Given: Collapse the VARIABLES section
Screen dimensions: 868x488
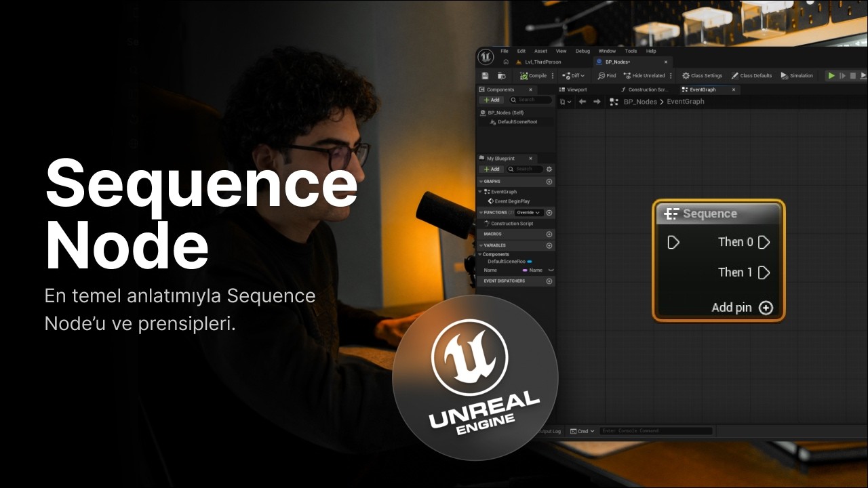Looking at the screenshot, I should (x=481, y=245).
